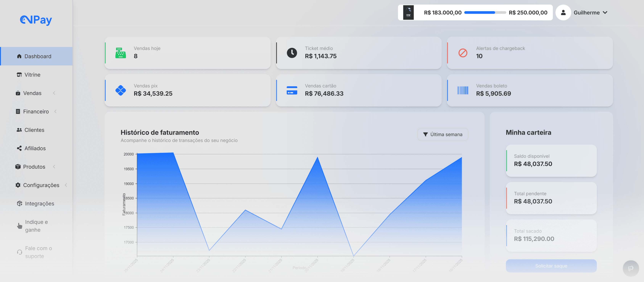Viewport: 644px width, 282px height.
Task: Click the chargeback alert prohibited icon
Action: pos(463,53)
